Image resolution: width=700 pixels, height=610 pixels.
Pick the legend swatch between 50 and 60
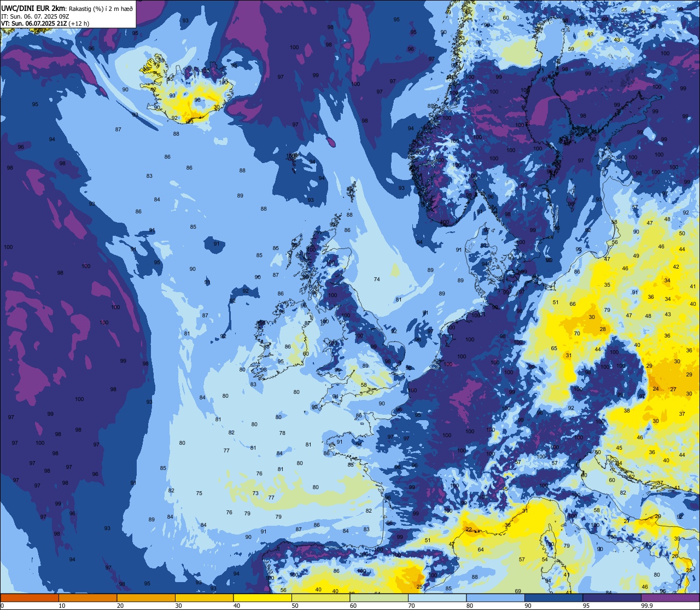point(320,598)
